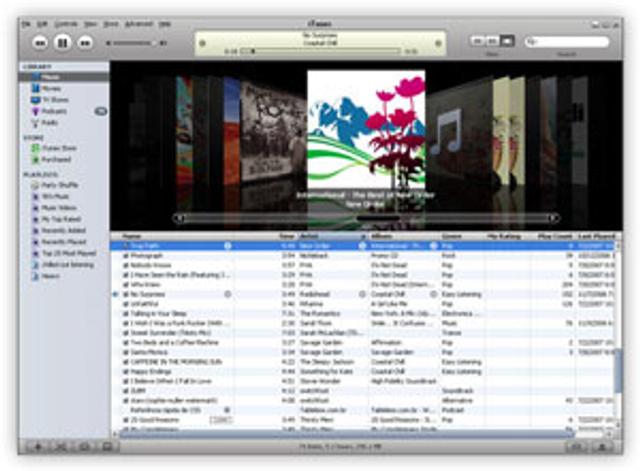Open the Purchased playlist icon
This screenshot has width=640, height=471.
coord(36,159)
